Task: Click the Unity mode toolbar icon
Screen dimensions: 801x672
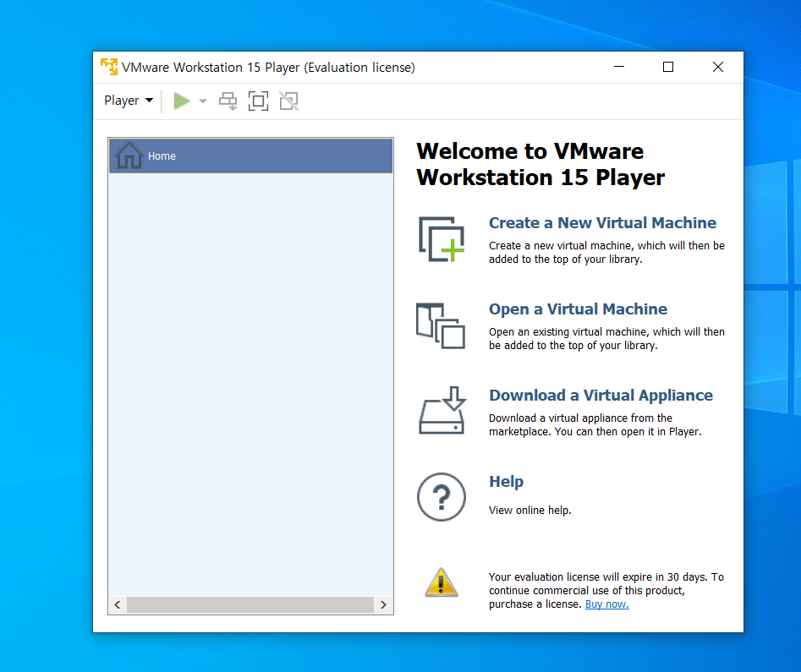Action: pos(288,101)
